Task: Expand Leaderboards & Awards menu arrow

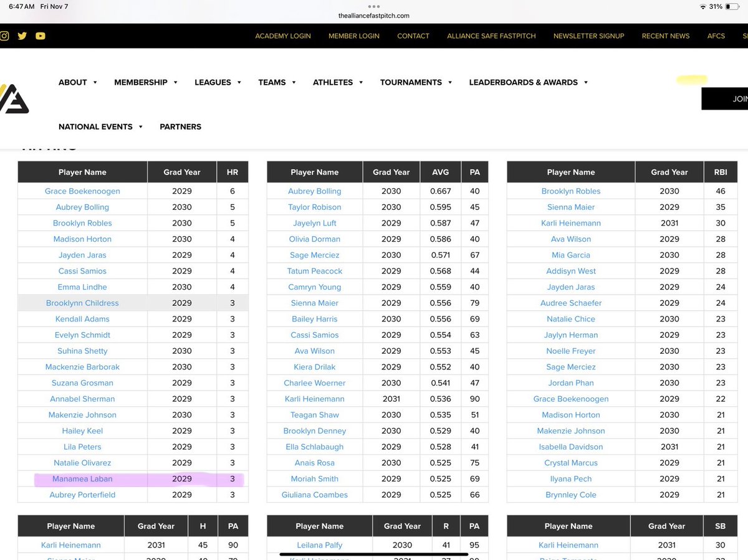Action: coord(586,82)
